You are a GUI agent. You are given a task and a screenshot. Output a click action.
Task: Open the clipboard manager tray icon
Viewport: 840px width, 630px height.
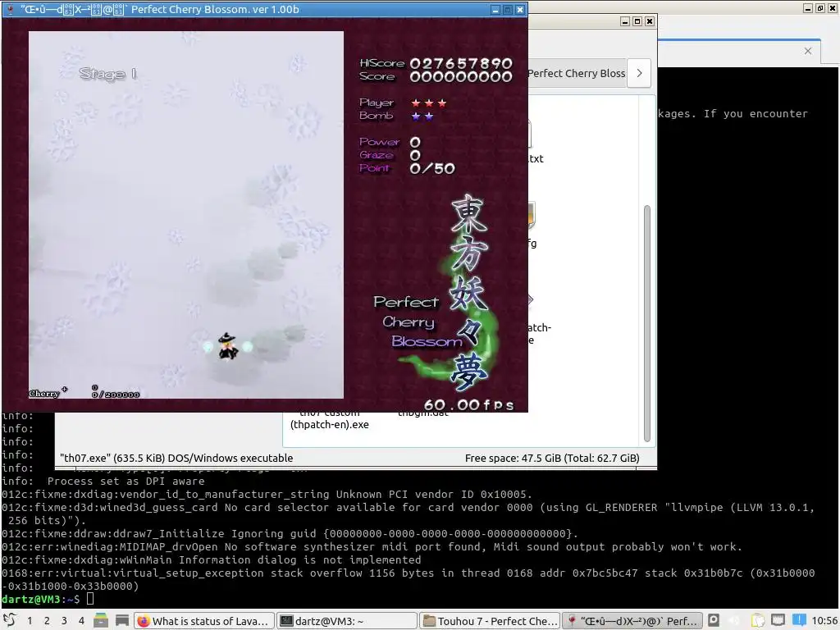click(757, 620)
